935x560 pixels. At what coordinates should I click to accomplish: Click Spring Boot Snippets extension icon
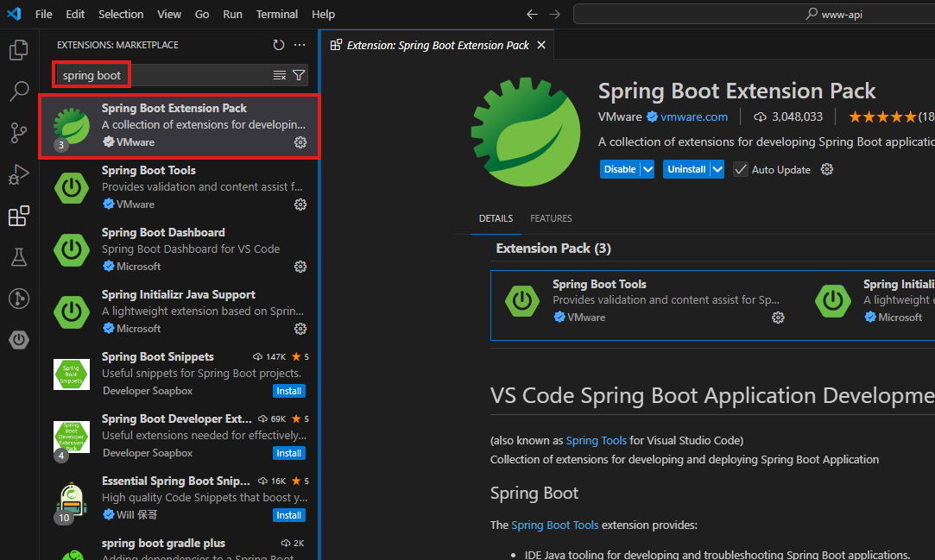tap(72, 374)
